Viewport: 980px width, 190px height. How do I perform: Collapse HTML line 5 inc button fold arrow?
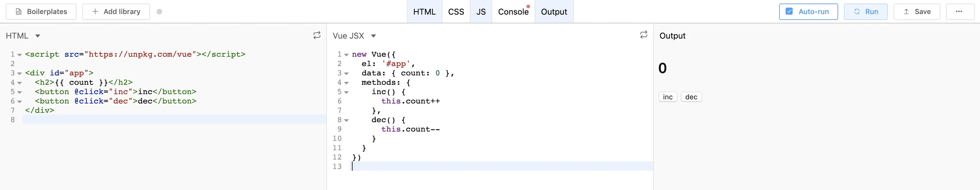[19, 92]
